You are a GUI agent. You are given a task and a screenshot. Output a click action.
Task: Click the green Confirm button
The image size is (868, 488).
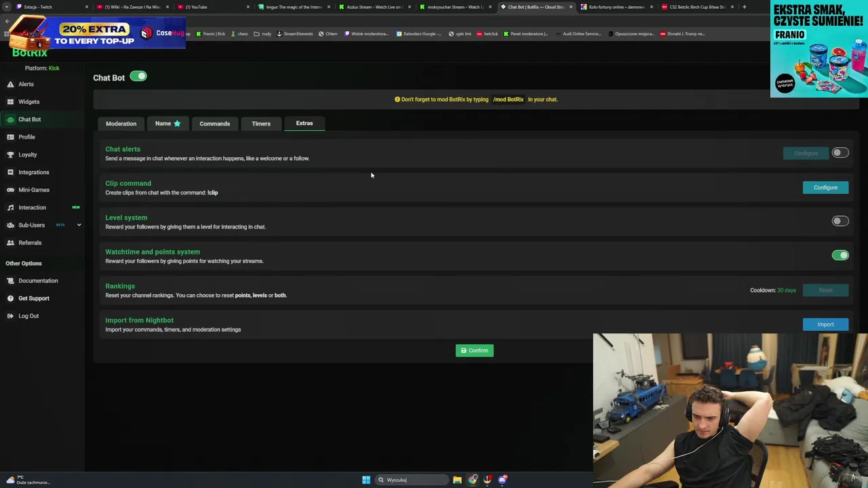[475, 350]
